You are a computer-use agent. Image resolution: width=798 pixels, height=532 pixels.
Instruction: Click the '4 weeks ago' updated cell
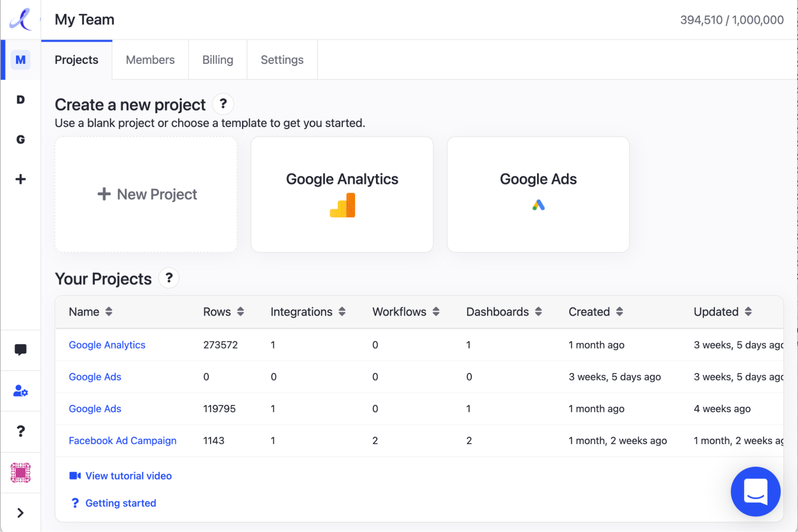[x=722, y=409]
